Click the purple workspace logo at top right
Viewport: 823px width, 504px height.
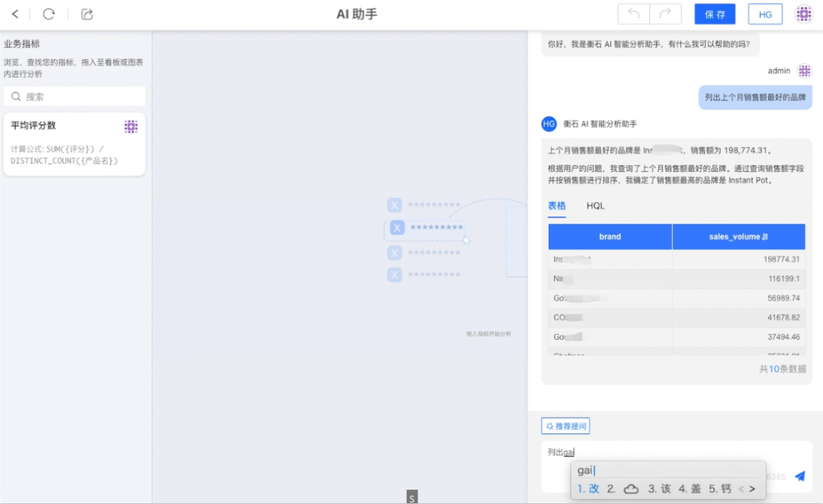coord(804,14)
